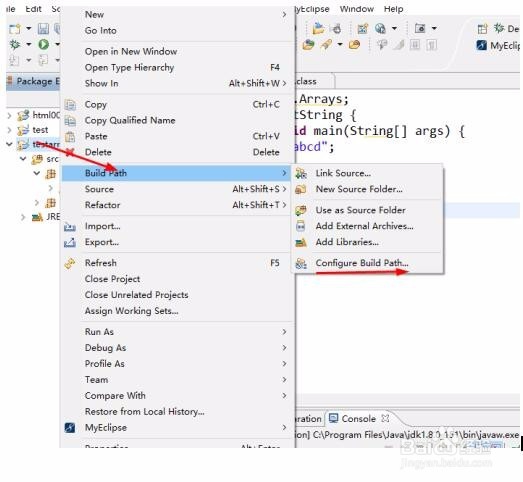This screenshot has width=523, height=482.
Task: Choose Delete from the context menu
Action: pos(176,152)
